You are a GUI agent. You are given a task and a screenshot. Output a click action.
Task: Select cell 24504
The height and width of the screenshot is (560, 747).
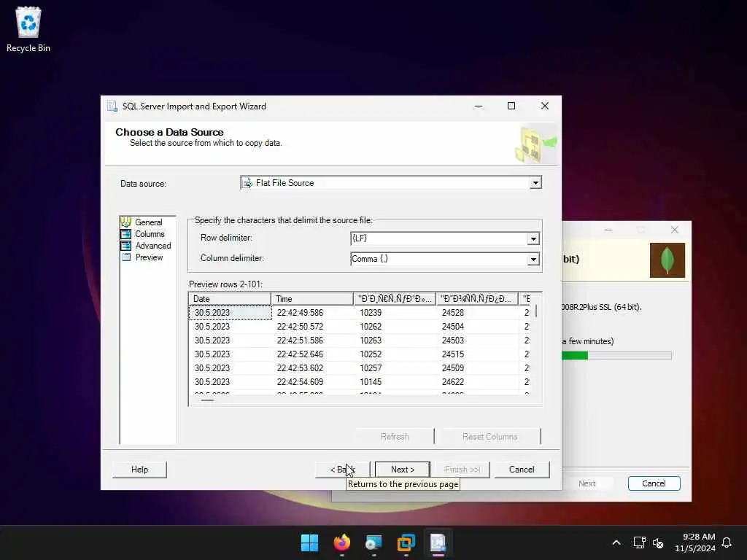click(x=477, y=327)
